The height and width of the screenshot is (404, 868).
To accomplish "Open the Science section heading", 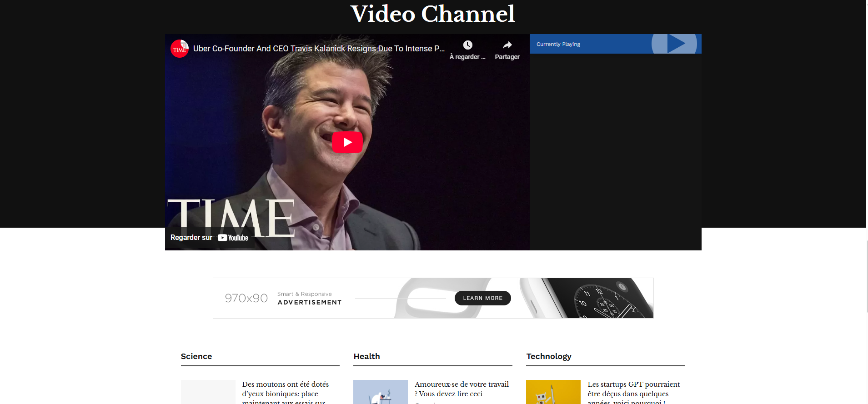I will click(196, 356).
